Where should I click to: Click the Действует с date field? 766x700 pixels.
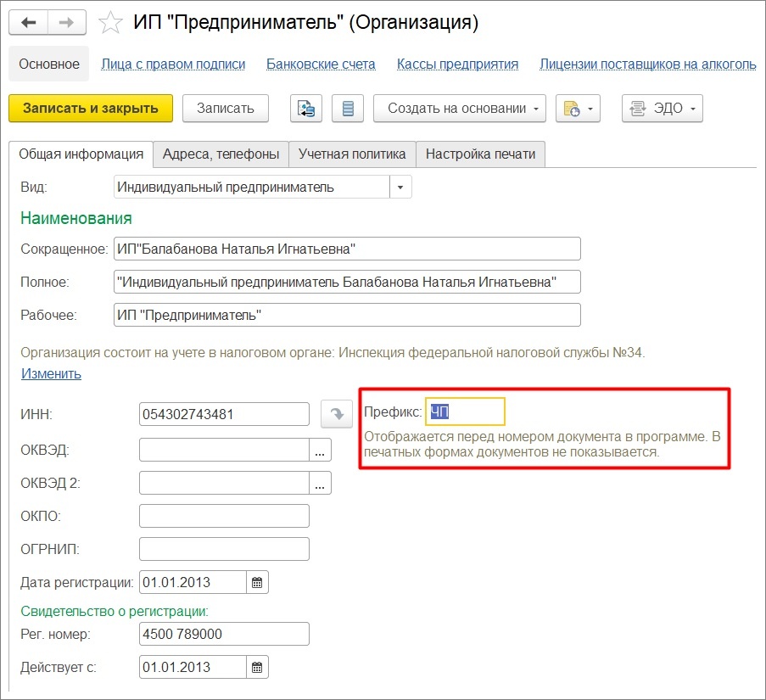[x=193, y=667]
